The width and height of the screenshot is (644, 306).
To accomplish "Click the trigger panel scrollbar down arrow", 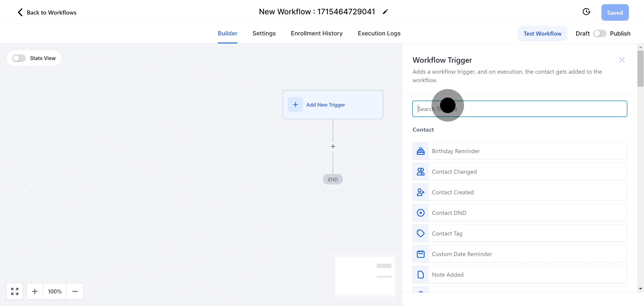I will tap(640, 289).
